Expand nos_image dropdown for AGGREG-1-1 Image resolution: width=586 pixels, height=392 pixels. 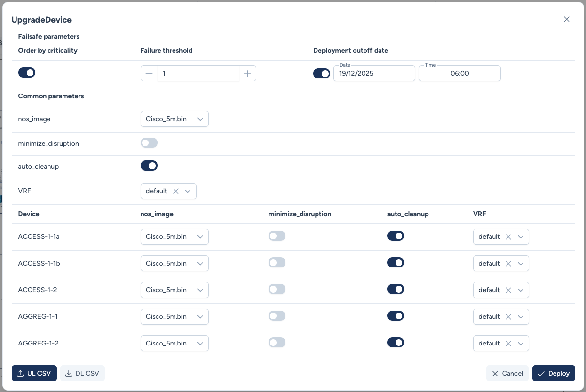pyautogui.click(x=174, y=317)
